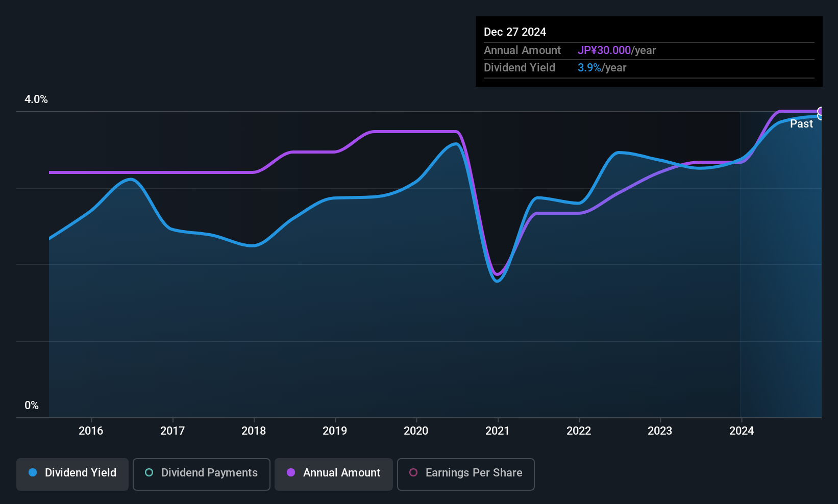
Task: Click the 2019 x-axis label
Action: (335, 431)
